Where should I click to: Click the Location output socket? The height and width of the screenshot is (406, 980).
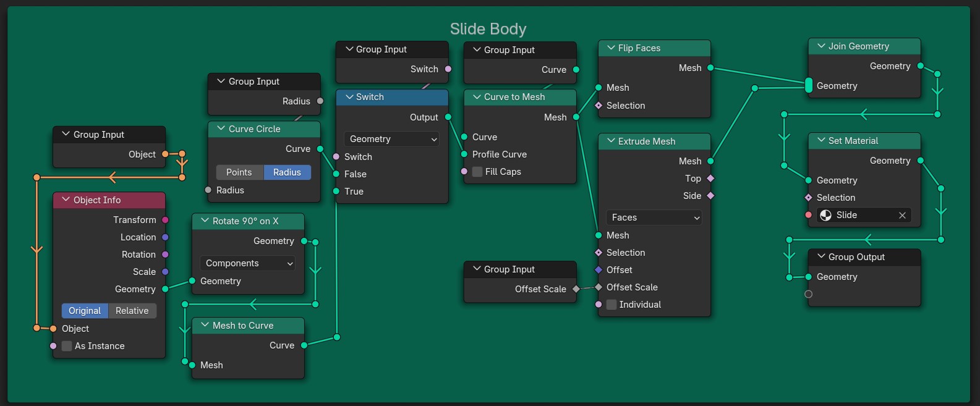coord(165,237)
